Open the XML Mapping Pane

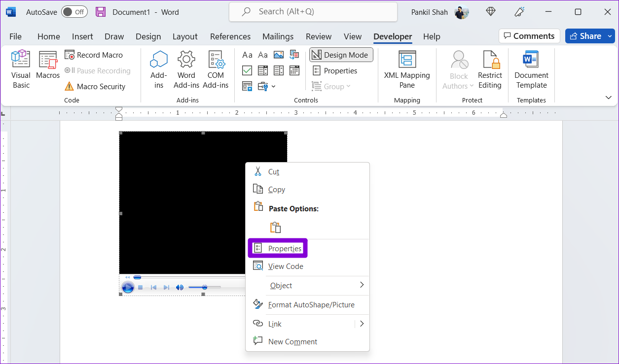pos(407,69)
